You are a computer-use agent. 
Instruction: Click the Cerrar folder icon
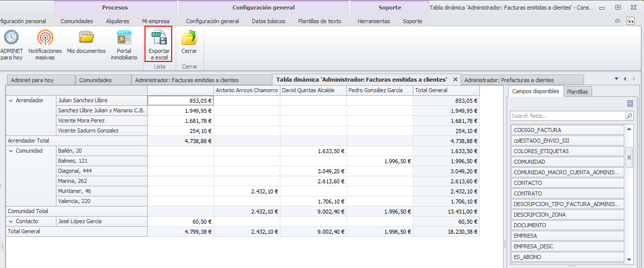[x=189, y=38]
